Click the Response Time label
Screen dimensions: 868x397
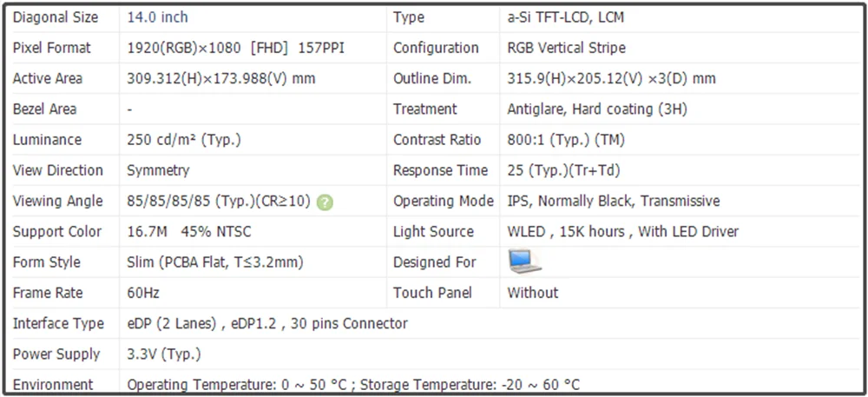point(441,170)
